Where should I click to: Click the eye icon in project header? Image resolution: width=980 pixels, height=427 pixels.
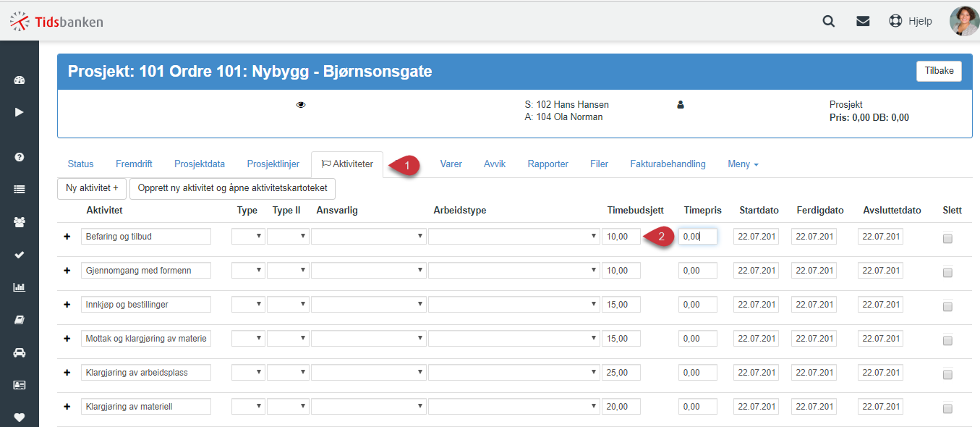point(301,105)
